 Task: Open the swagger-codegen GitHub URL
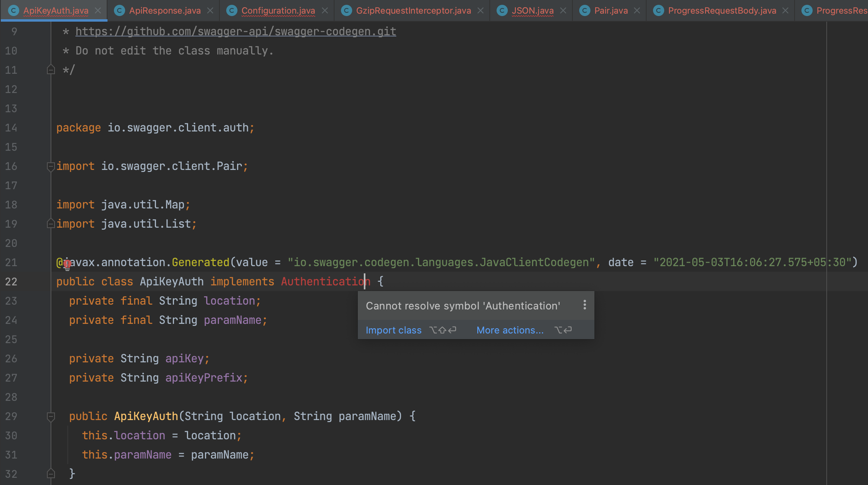click(235, 31)
